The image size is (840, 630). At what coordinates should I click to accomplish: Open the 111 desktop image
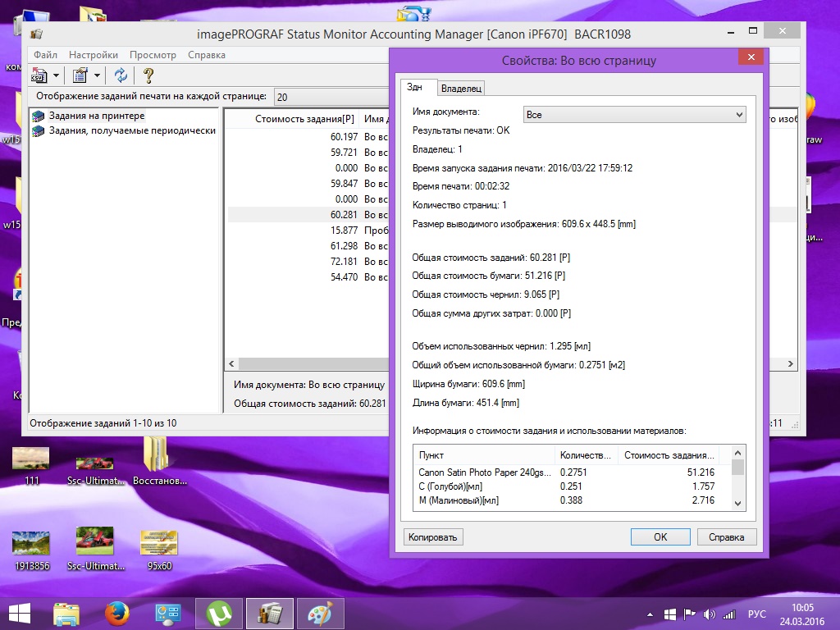31,465
